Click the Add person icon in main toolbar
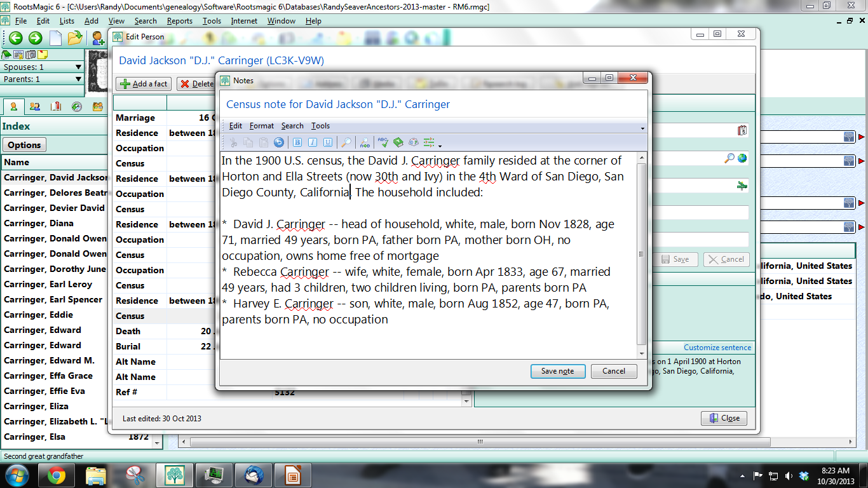The image size is (868, 488). [98, 38]
